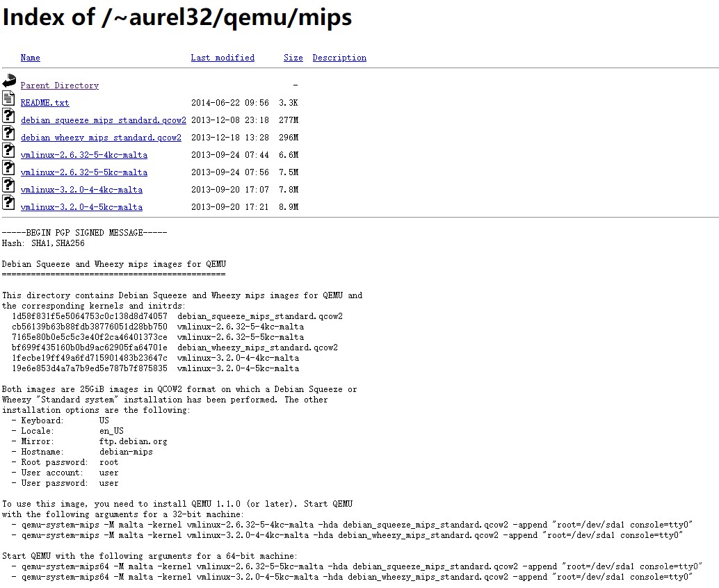Click the checksum '1d58f831f5e5064753c0c138d8d74057'
Image resolution: width=719 pixels, height=588 pixels.
pos(90,316)
